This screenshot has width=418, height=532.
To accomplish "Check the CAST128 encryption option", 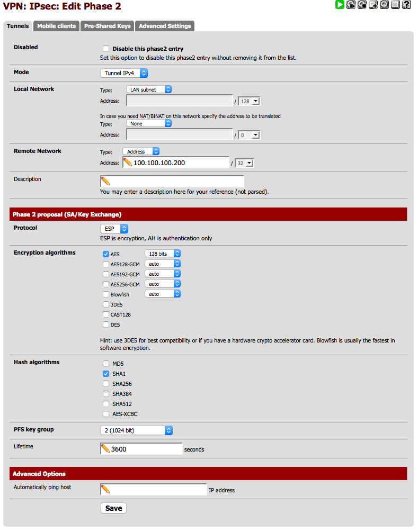I will point(106,314).
